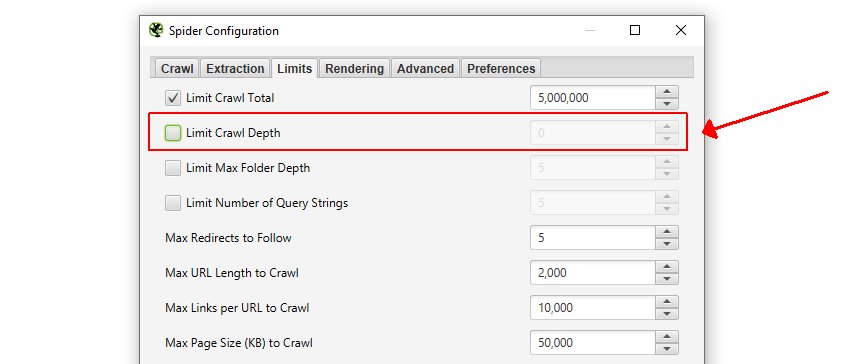Screen dimensions: 850x364
Task: Open the Rendering tab
Action: click(355, 68)
